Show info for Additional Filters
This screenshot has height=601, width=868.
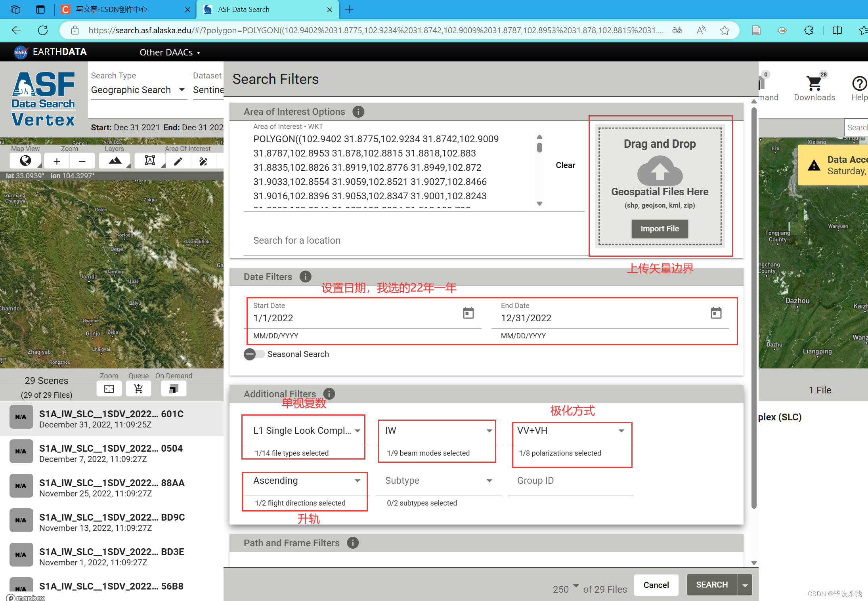tap(329, 394)
